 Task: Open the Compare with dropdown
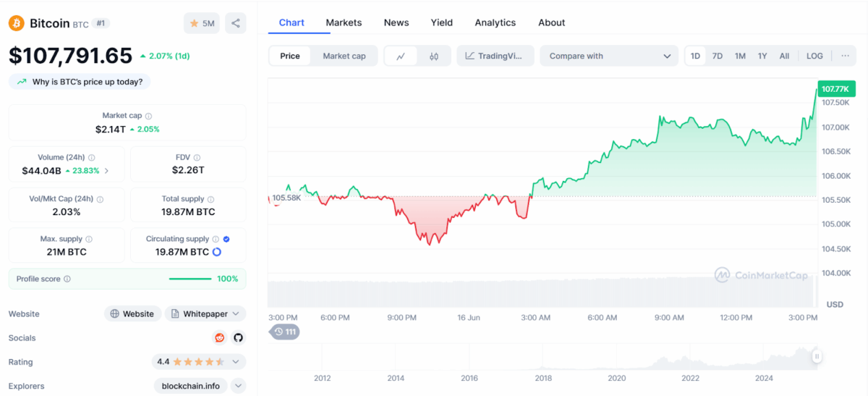[x=609, y=56]
